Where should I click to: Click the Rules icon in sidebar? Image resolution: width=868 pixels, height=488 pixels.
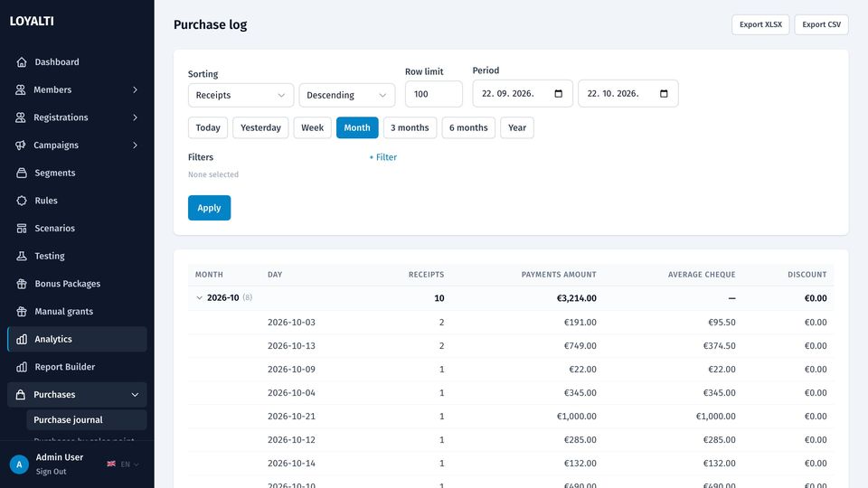tap(22, 201)
